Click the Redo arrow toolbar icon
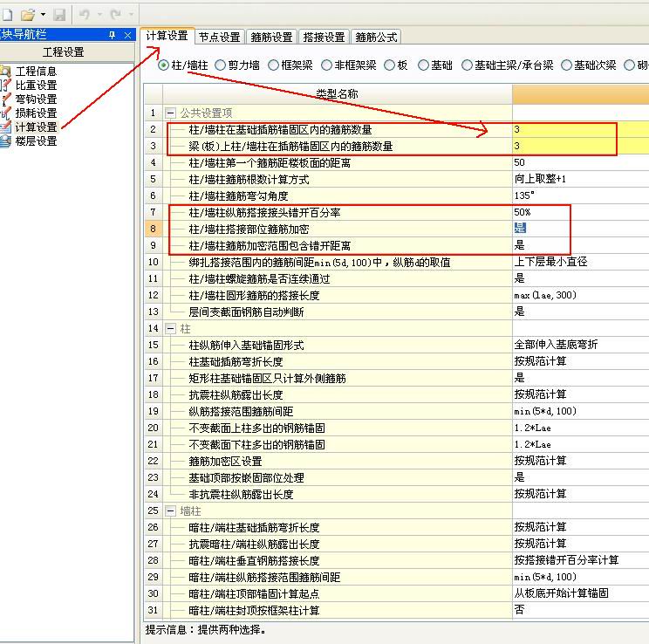 coord(115,15)
